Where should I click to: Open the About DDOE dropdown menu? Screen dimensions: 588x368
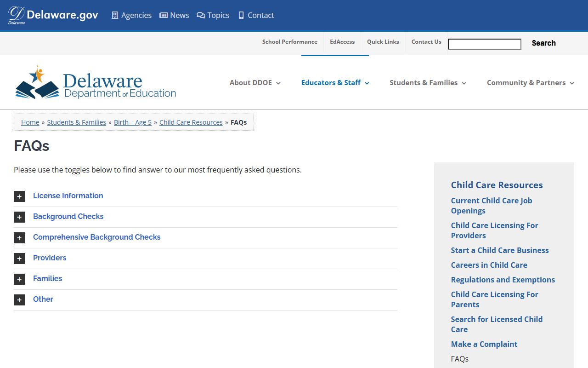(x=255, y=83)
